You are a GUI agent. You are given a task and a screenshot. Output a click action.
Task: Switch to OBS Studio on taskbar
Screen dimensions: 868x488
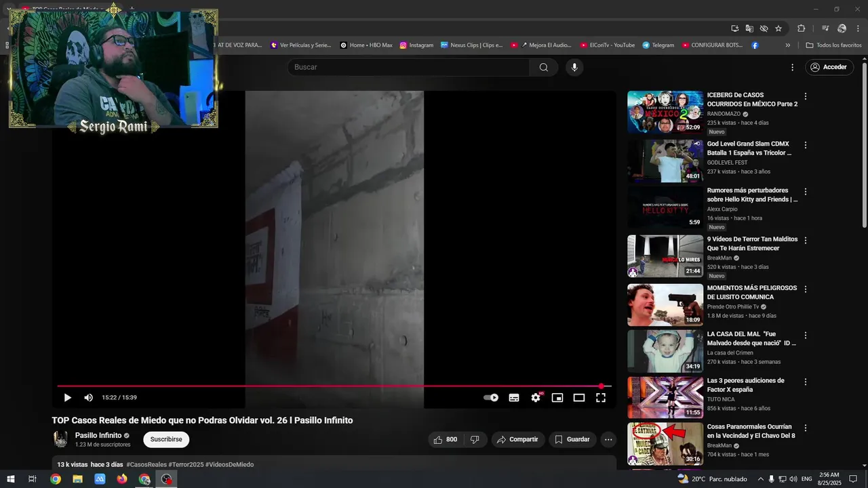(x=167, y=479)
